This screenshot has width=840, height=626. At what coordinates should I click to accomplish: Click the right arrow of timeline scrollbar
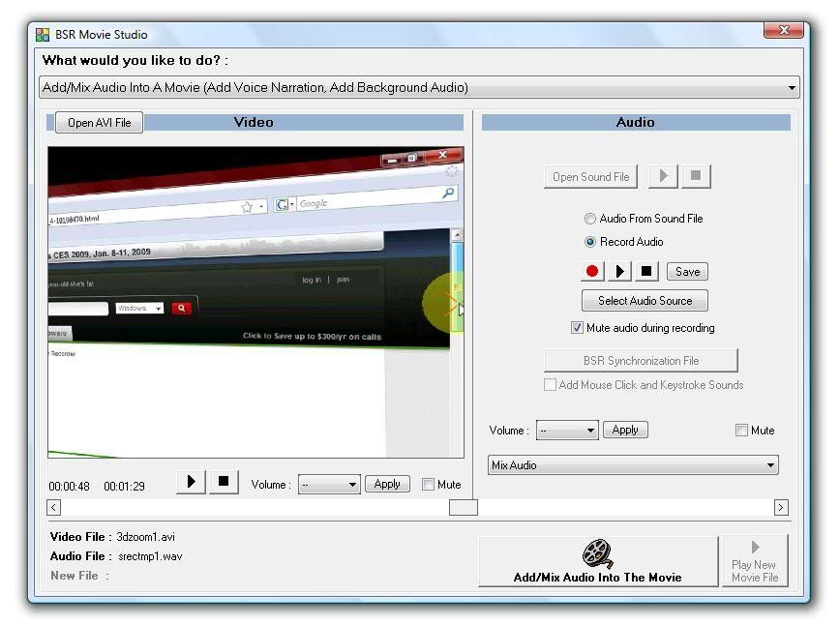pyautogui.click(x=781, y=507)
